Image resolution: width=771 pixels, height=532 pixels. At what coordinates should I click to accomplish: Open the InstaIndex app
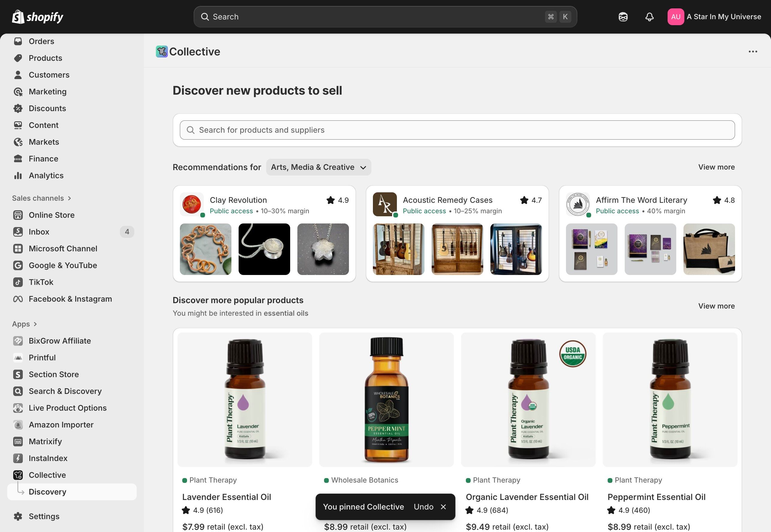(48, 458)
